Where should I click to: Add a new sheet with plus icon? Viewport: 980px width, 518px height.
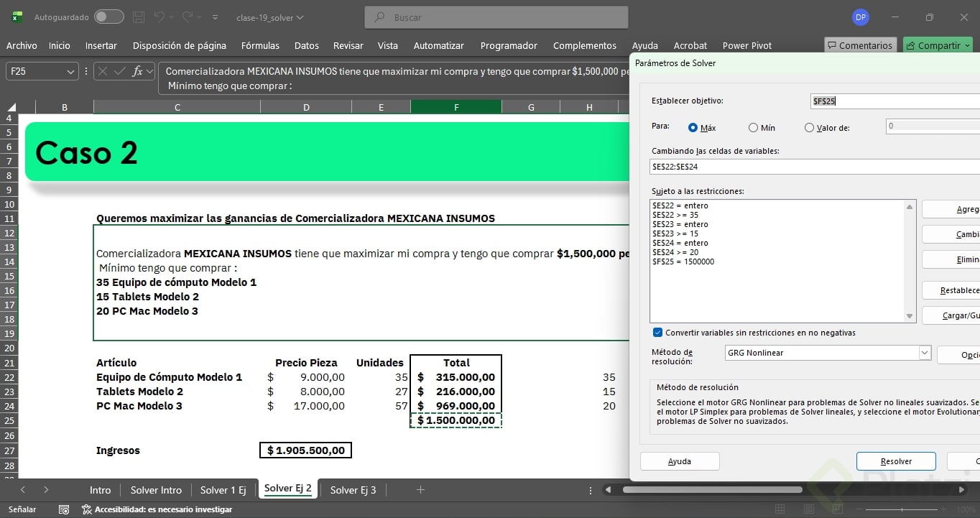[x=420, y=490]
